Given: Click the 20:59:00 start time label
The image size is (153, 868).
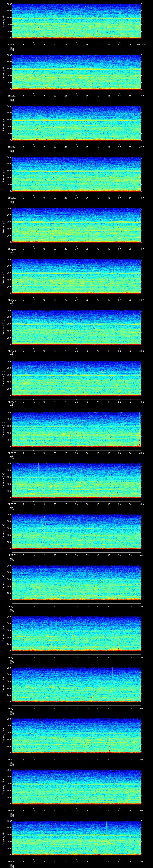Looking at the screenshot, I should coord(12,44).
